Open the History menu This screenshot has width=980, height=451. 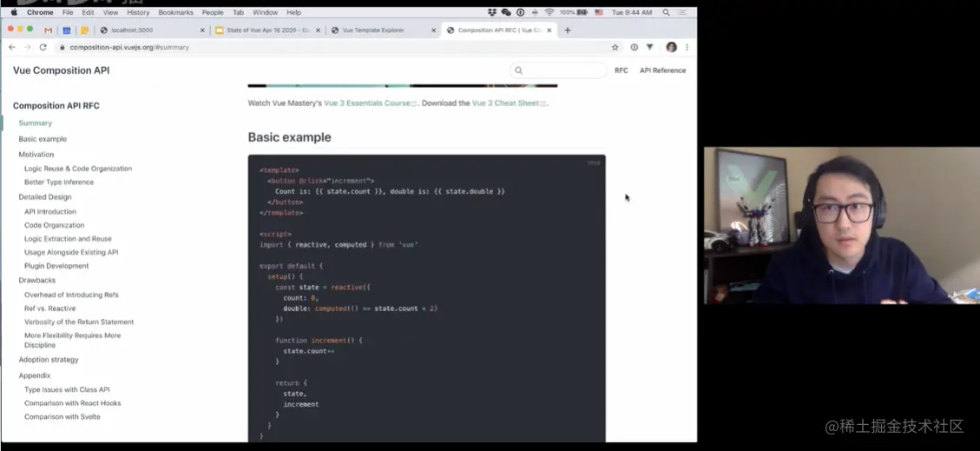(x=138, y=12)
